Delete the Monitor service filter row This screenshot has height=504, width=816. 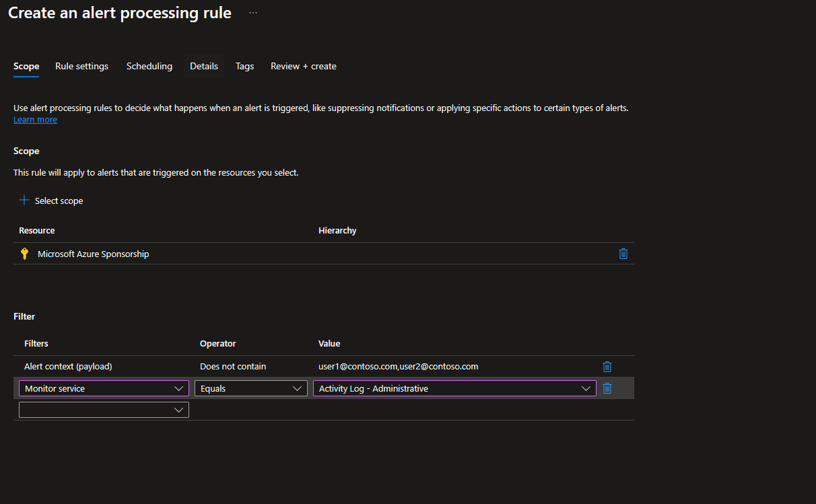(x=607, y=388)
